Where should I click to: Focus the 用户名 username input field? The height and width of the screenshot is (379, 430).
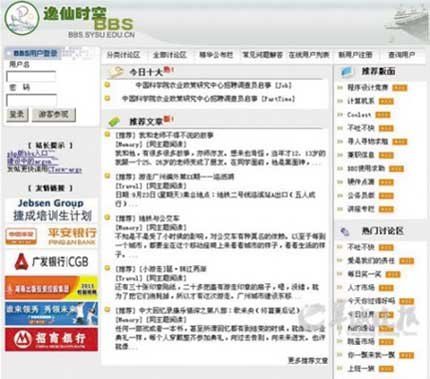31,76
